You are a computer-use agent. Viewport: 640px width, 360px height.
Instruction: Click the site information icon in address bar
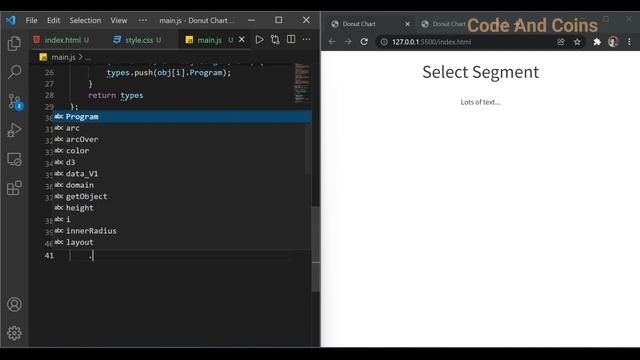click(384, 42)
